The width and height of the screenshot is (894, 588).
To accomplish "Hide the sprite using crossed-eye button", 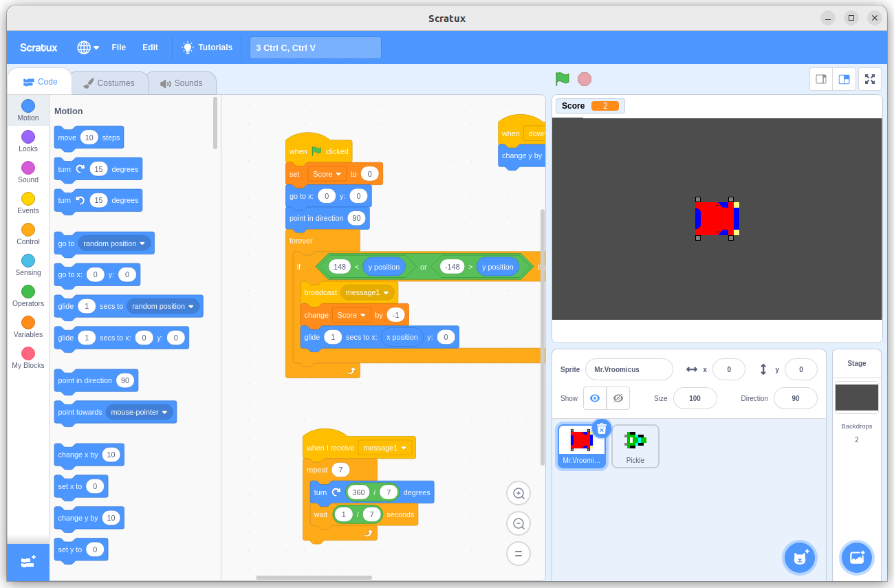I will tap(618, 398).
